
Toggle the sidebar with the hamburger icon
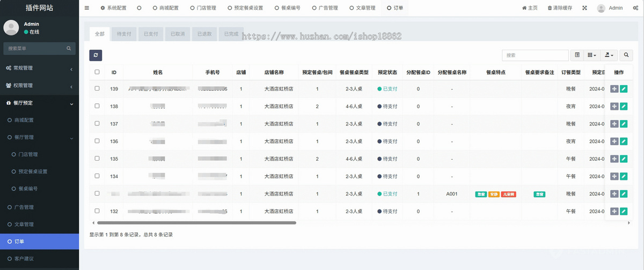point(87,8)
